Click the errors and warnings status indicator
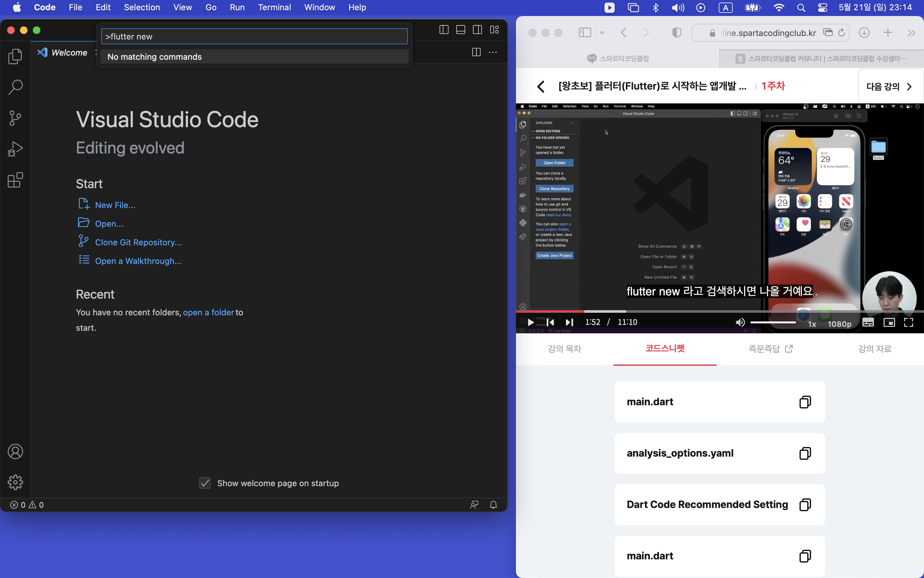Viewport: 924px width, 578px height. pos(27,504)
